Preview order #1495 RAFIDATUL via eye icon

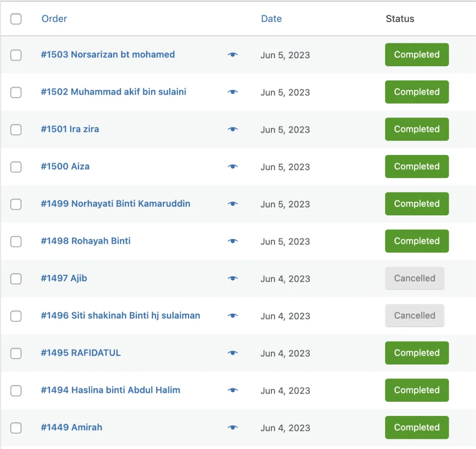(x=232, y=353)
